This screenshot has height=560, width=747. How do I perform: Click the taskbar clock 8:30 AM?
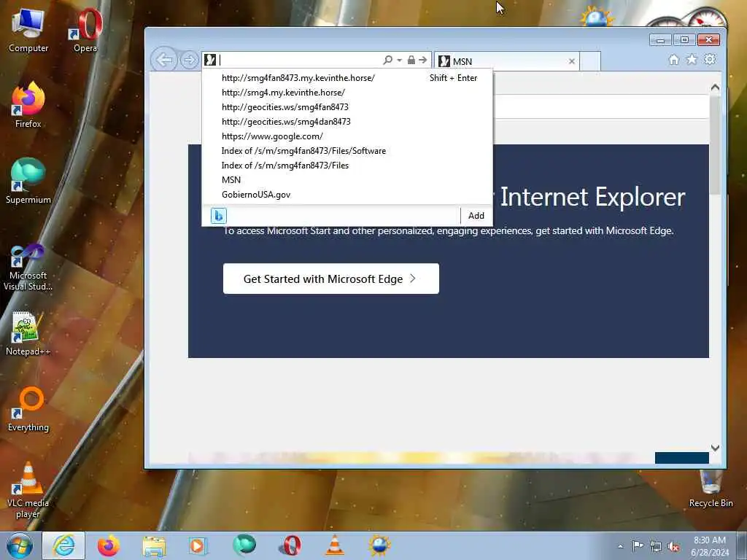[710, 540]
